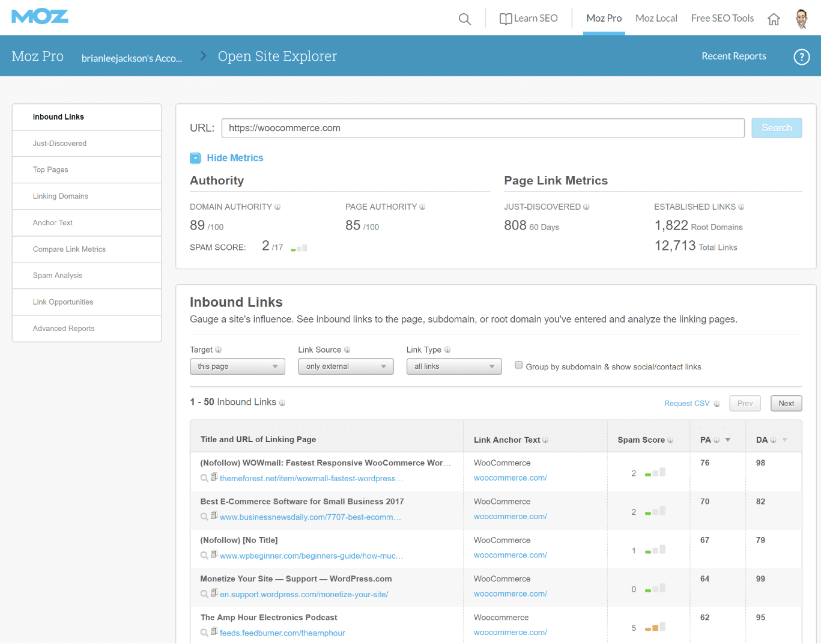Click the Moz logo in the top left

tap(40, 16)
